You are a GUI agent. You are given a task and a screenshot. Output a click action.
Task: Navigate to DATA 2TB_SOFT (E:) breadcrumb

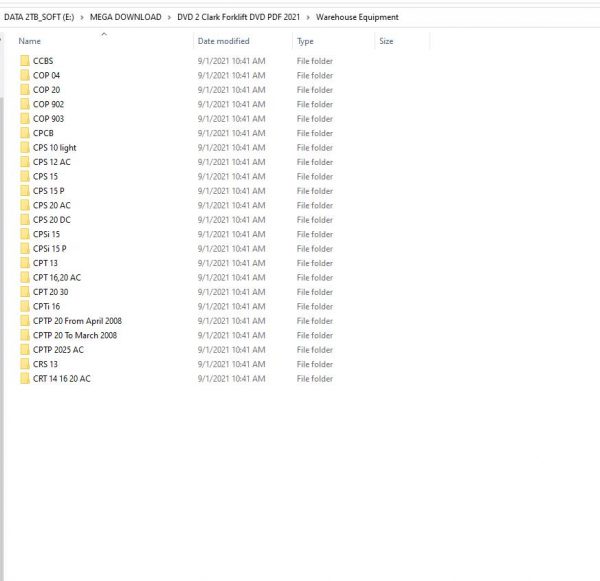tap(39, 17)
